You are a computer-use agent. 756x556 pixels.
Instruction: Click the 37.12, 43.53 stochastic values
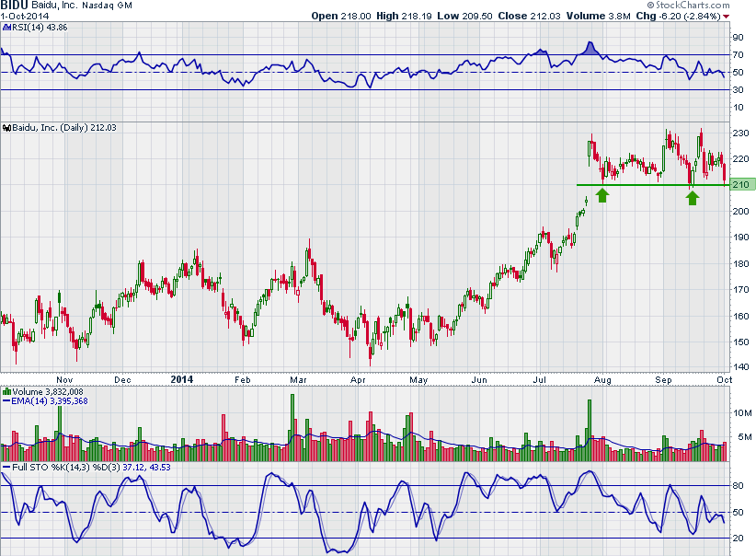coord(146,468)
